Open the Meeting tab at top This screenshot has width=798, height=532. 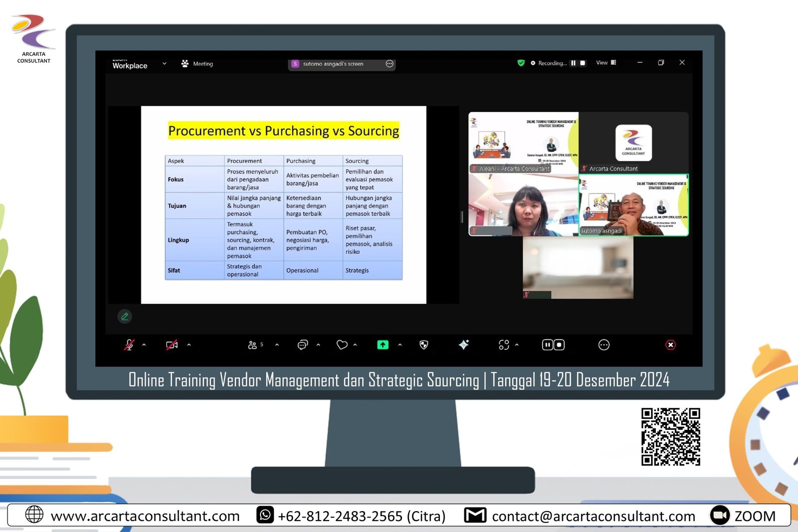tap(198, 64)
